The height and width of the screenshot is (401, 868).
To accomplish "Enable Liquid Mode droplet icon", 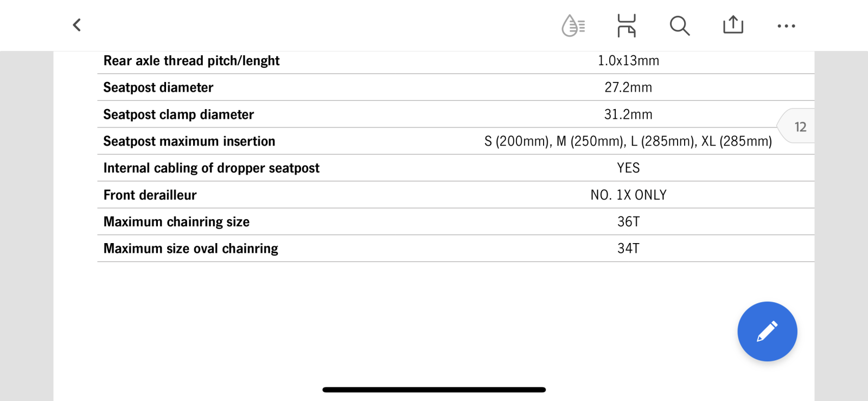I will pyautogui.click(x=573, y=26).
